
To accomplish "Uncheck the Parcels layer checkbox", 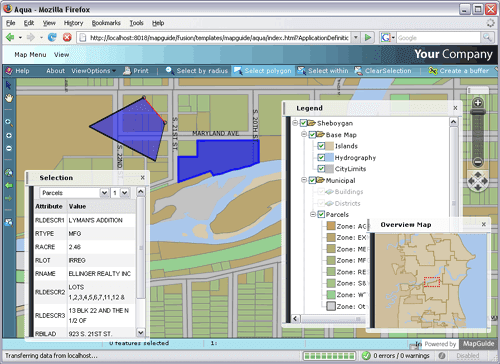I will point(321,214).
